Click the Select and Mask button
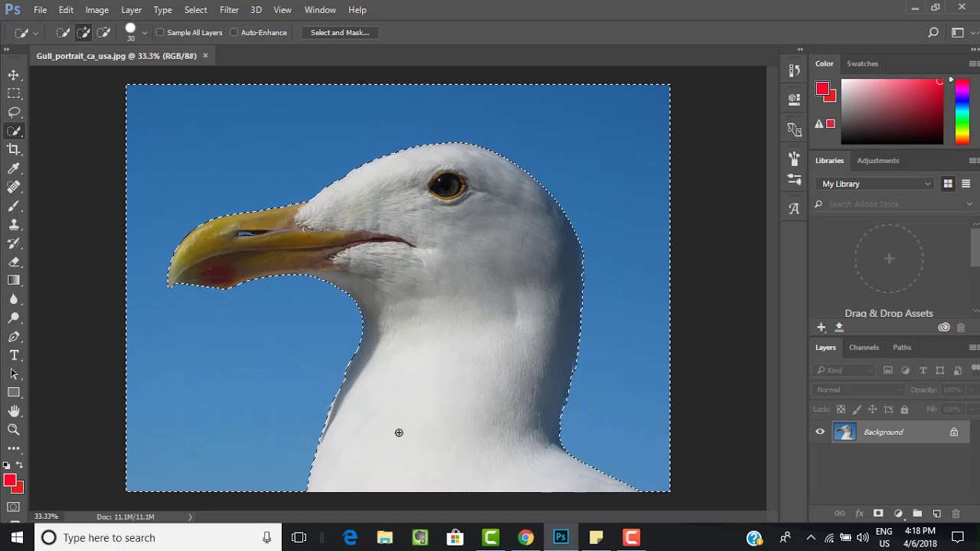This screenshot has height=551, width=980. [x=340, y=33]
